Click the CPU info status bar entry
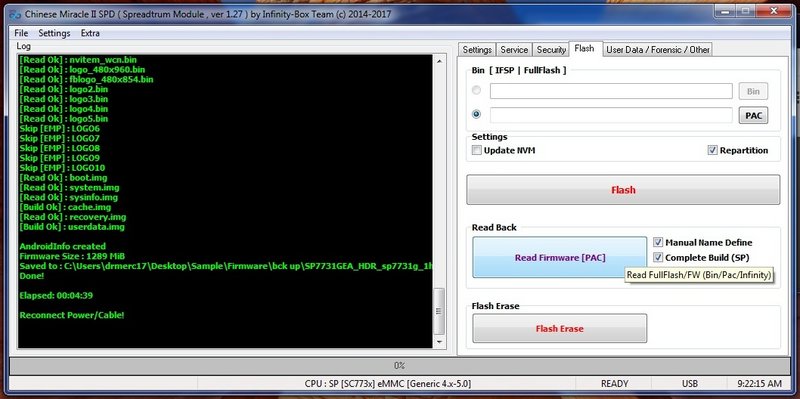The image size is (800, 399). pos(387,383)
